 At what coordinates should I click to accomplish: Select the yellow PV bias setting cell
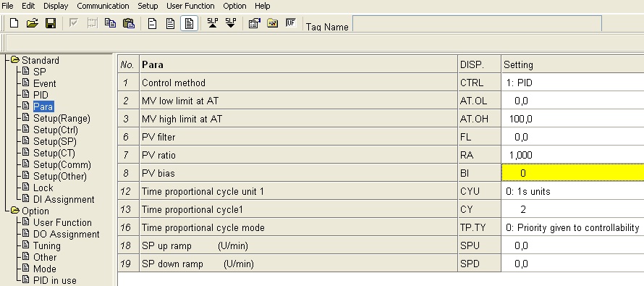(x=572, y=173)
